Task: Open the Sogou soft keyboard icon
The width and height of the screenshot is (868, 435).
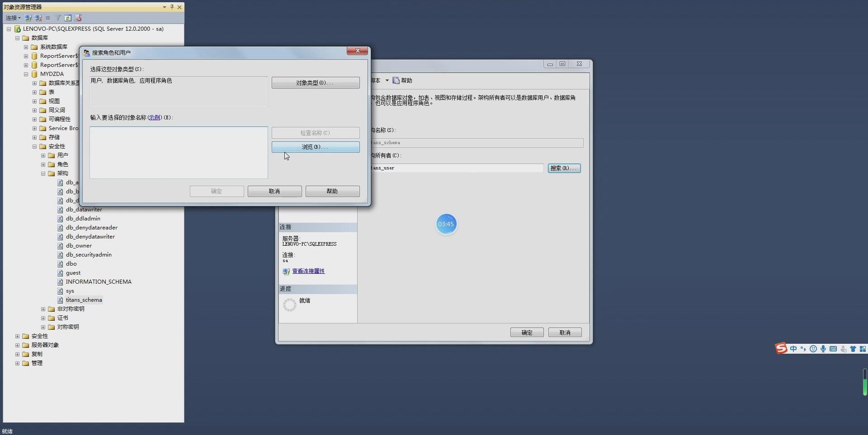Action: click(833, 349)
